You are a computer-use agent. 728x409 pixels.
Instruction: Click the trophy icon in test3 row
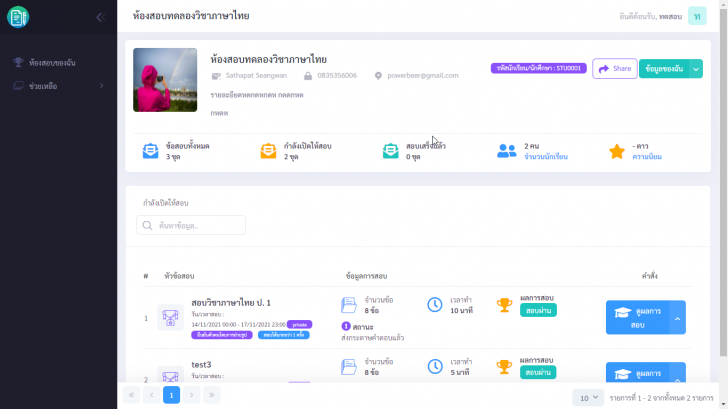(504, 367)
